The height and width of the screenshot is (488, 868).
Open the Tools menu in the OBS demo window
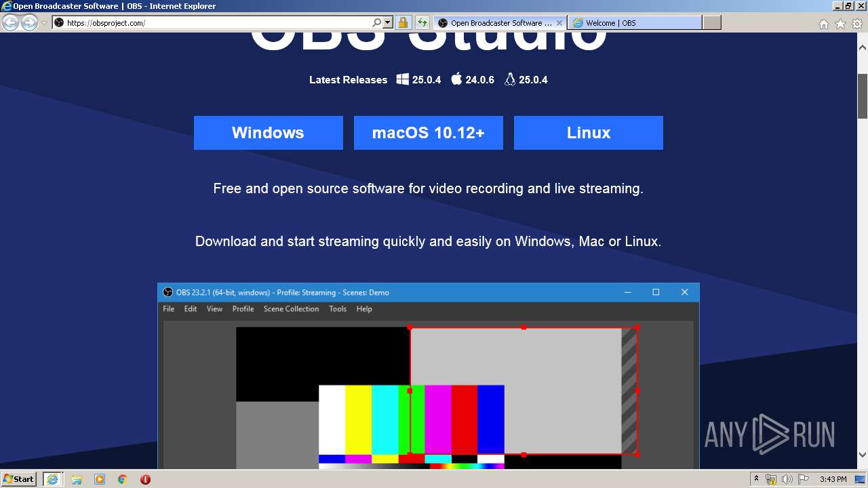pyautogui.click(x=338, y=309)
